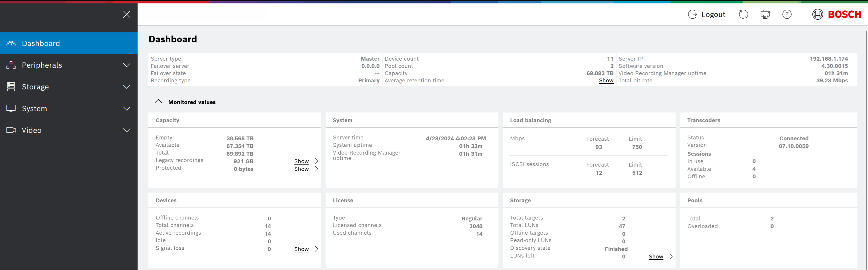Click the Storage racks icon
The image size is (868, 270).
11,87
